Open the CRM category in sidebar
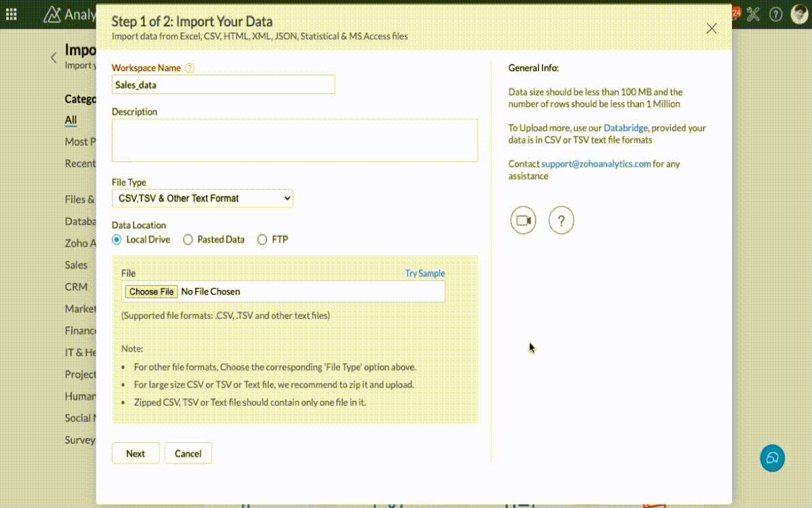Viewport: 812px width, 508px height. 76,287
